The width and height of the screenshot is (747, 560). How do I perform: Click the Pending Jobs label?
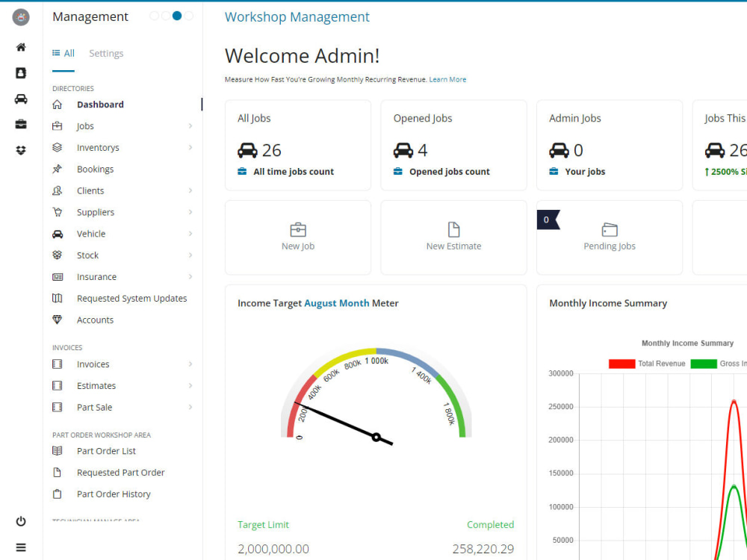pos(610,246)
